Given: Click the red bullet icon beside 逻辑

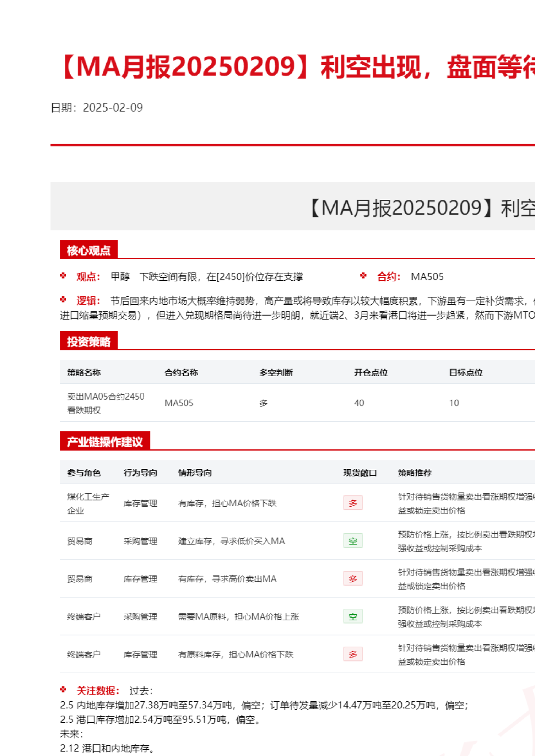Looking at the screenshot, I should [63, 300].
